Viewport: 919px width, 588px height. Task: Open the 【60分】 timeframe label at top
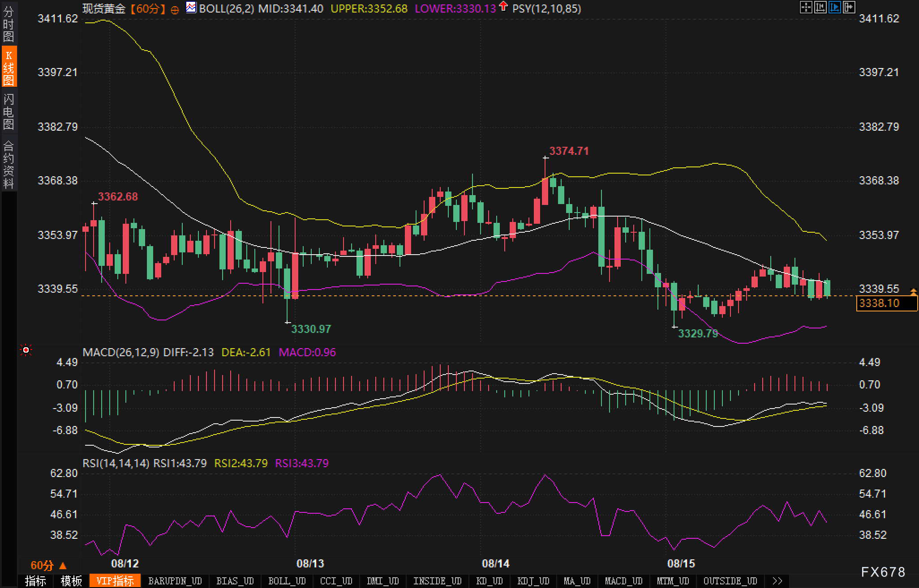pyautogui.click(x=148, y=9)
